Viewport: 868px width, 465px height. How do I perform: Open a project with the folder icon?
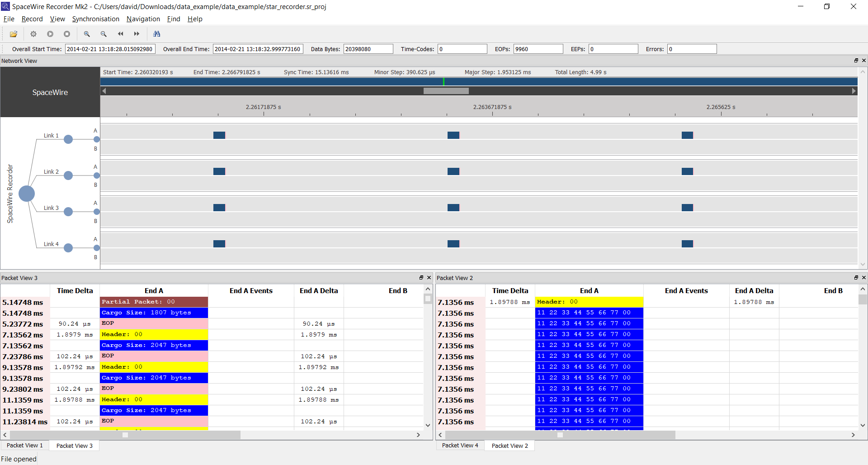point(14,34)
